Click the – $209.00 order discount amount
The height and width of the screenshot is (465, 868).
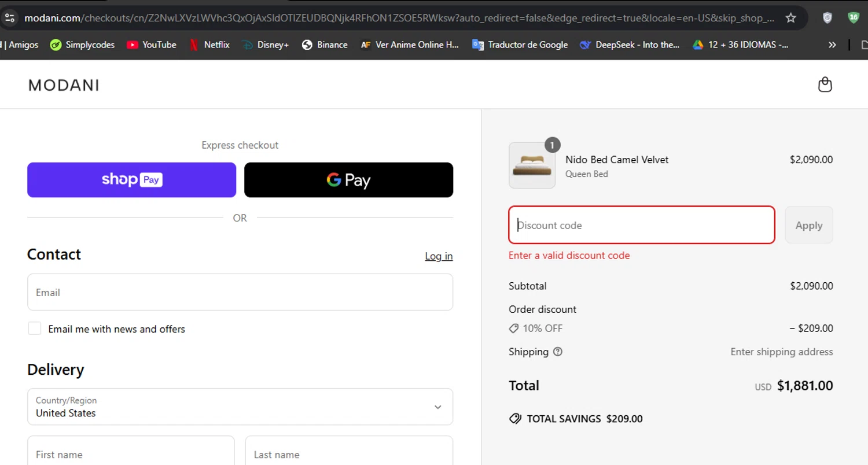point(811,329)
